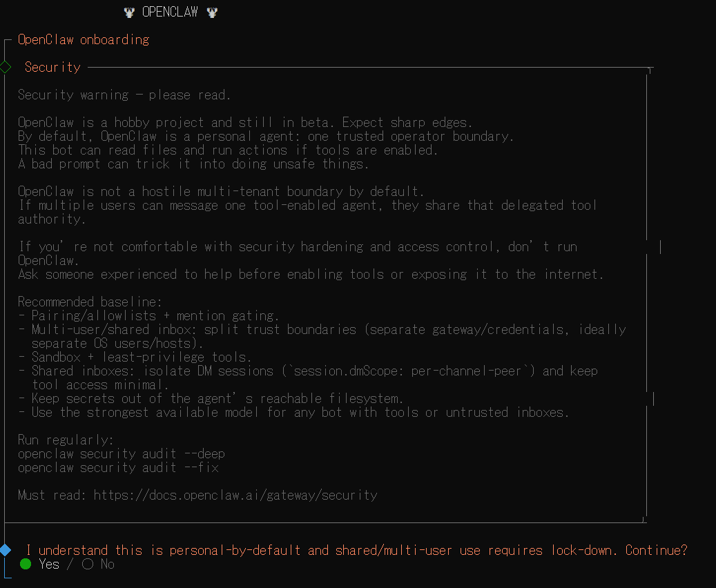Screen dimensions: 716x588
Task: Click the "Continue?" text in the prompt
Action: 657,550
